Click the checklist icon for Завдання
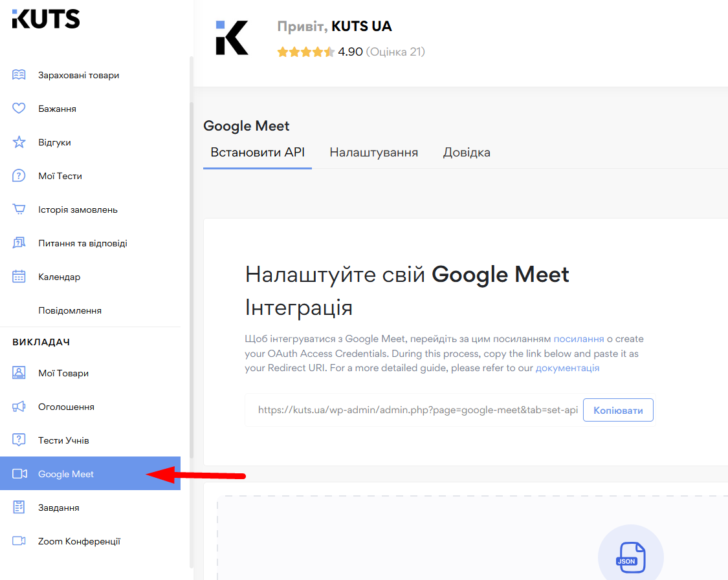This screenshot has width=728, height=580. tap(19, 508)
